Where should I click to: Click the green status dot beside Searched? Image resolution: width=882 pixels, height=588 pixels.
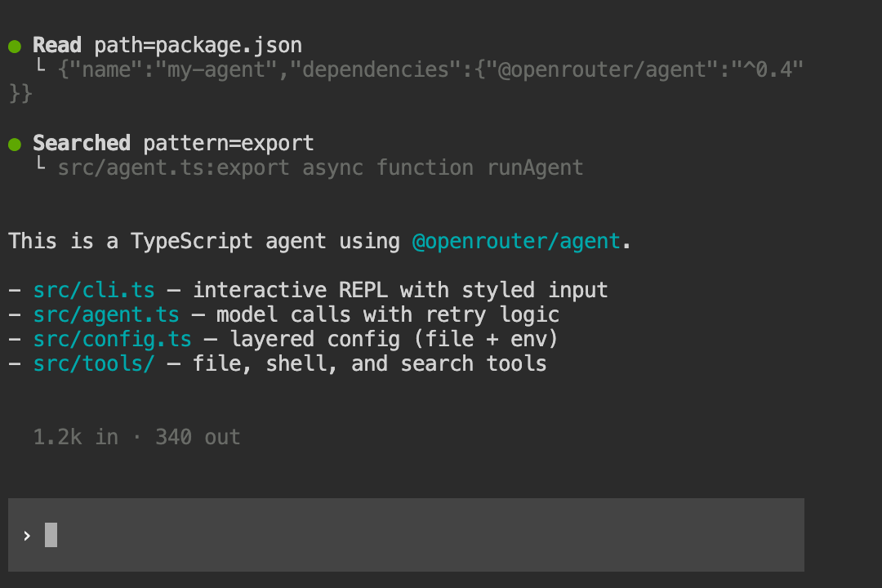click(14, 144)
